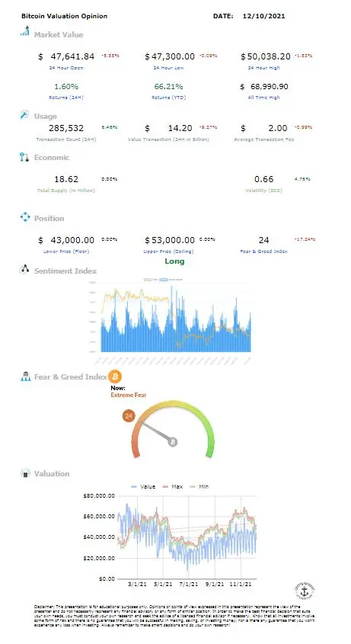Select the Fear & Greed Index heading

[70, 376]
